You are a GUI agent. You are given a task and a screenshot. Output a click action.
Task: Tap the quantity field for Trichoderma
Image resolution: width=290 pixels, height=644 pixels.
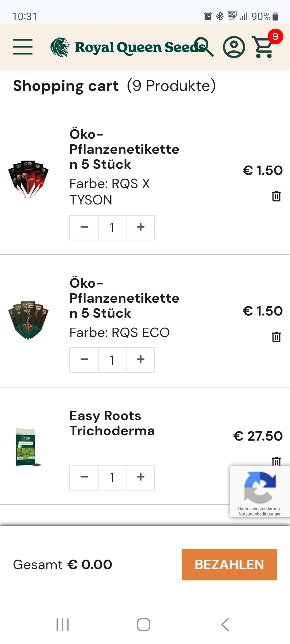click(x=112, y=477)
